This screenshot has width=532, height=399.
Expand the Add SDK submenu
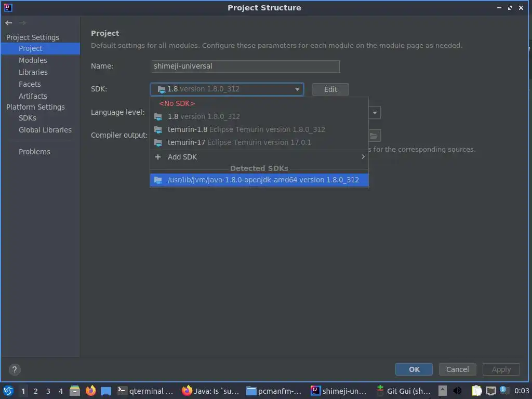point(363,157)
